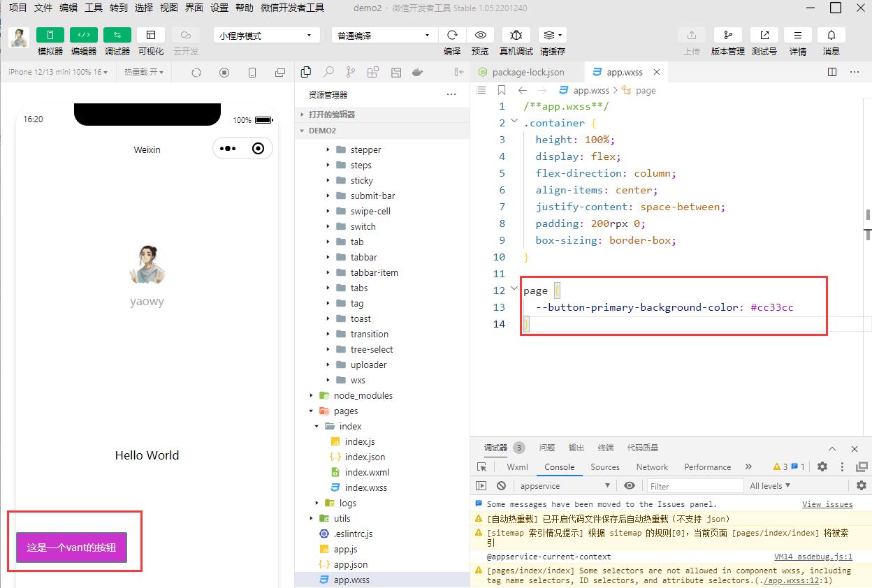Open the explorer files icon
This screenshot has height=588, width=872.
[x=305, y=72]
